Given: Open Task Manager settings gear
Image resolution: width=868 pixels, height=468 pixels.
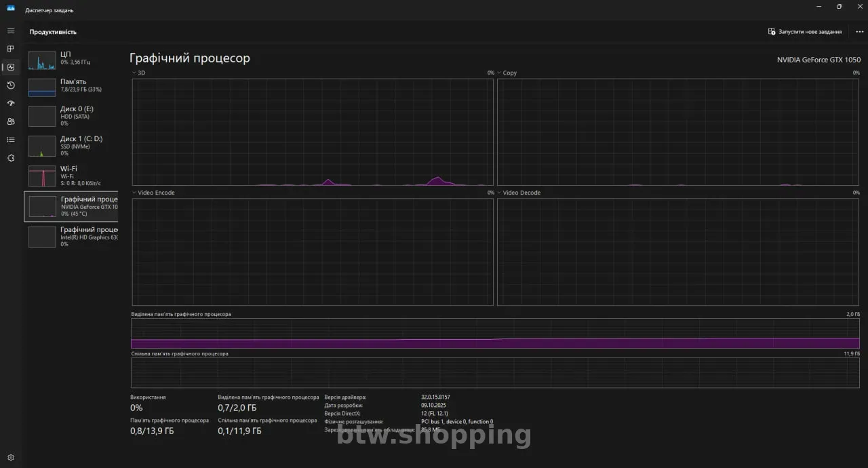Looking at the screenshot, I should (10, 458).
